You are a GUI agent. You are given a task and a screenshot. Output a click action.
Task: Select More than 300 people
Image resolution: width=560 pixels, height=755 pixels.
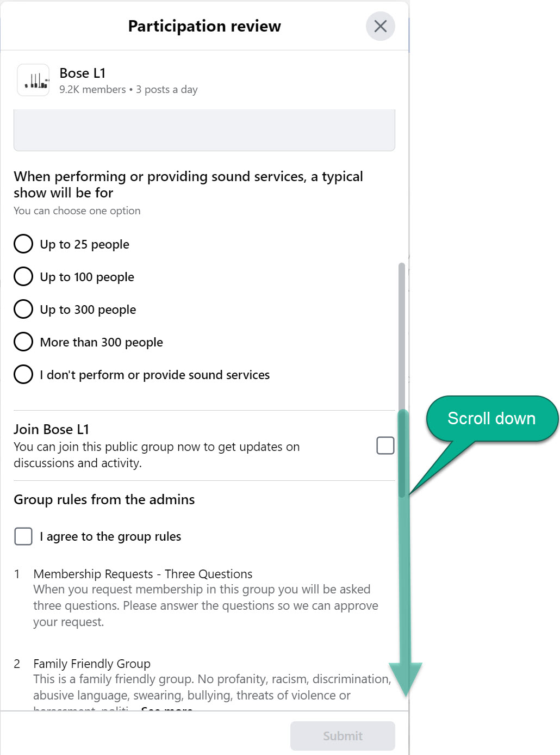[x=23, y=342]
